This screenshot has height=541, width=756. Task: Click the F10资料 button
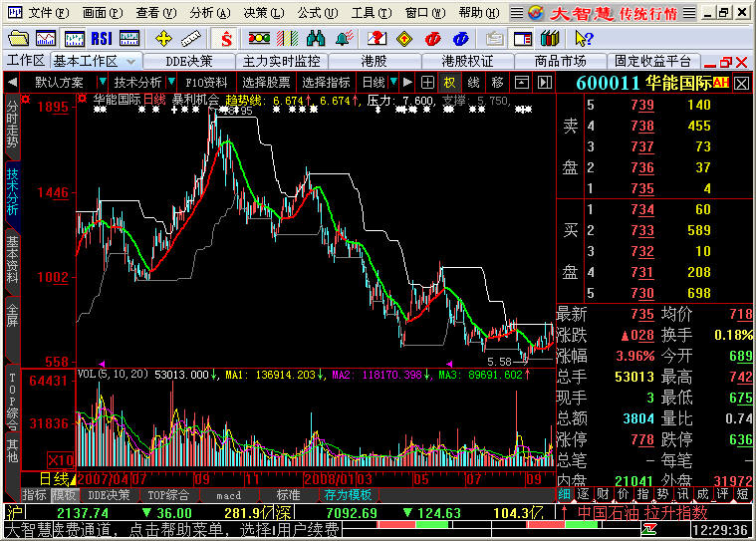point(206,83)
